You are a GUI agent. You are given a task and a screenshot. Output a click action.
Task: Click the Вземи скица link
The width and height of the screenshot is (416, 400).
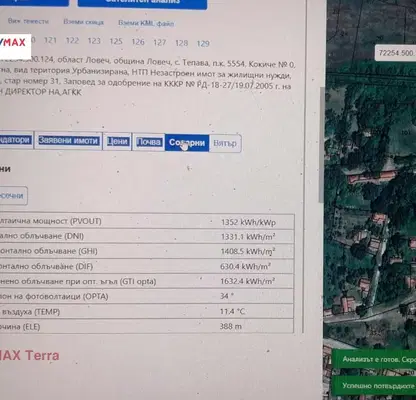click(83, 22)
